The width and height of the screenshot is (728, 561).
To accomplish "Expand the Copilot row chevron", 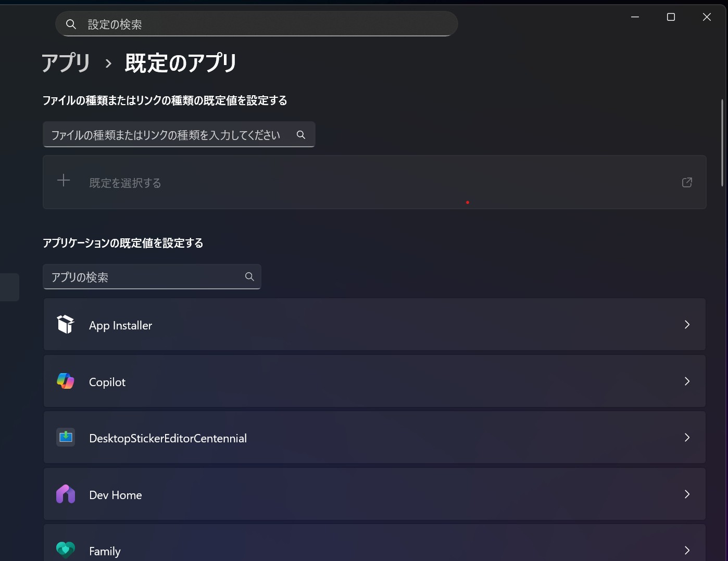I will click(687, 381).
